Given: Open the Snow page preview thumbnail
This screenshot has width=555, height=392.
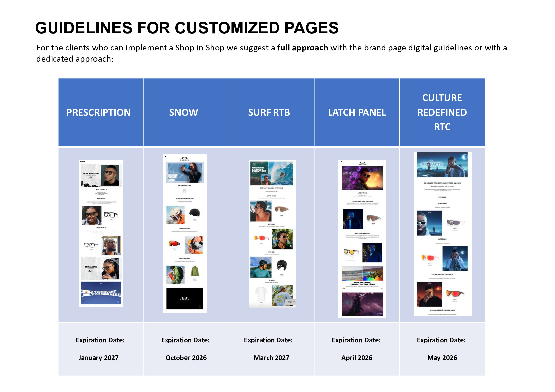Looking at the screenshot, I should 185,234.
